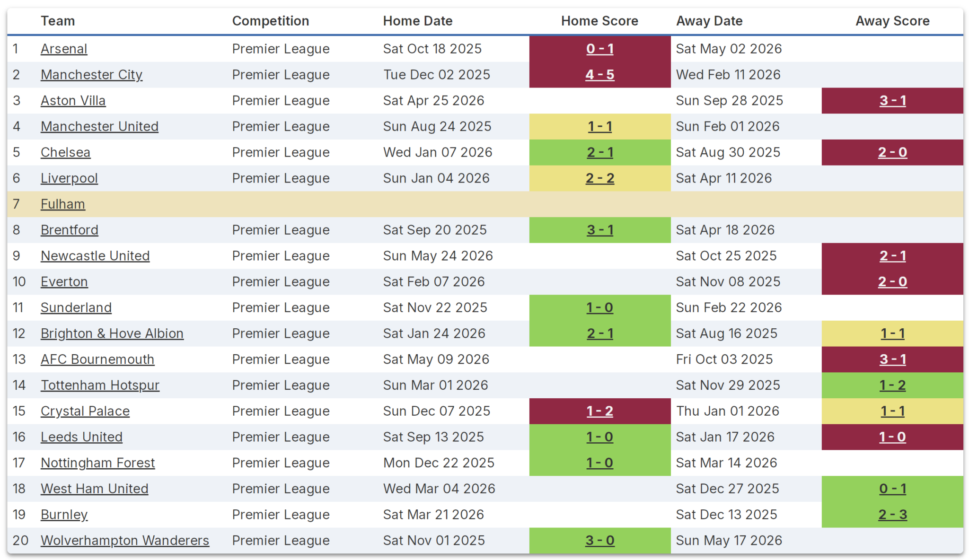Click the 4 - 5 Manchester City home score
969x560 pixels.
tap(599, 75)
